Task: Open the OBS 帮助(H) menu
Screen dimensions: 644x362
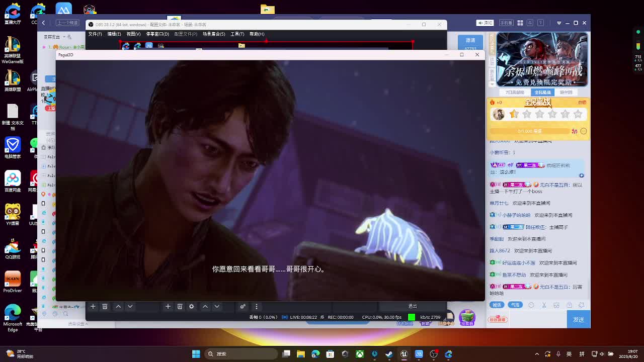Action: pos(257,34)
